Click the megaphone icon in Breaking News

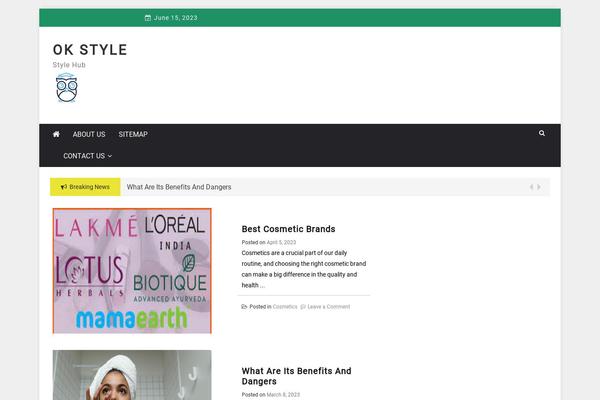[64, 187]
